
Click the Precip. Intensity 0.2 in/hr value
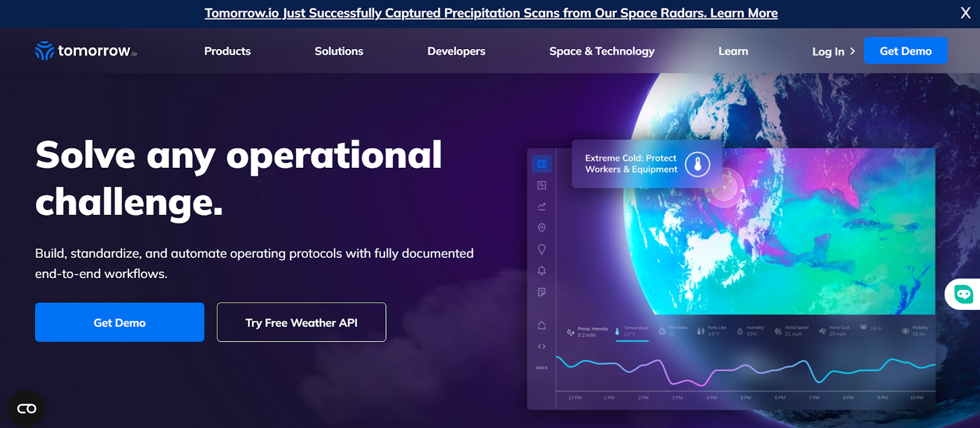click(x=587, y=335)
